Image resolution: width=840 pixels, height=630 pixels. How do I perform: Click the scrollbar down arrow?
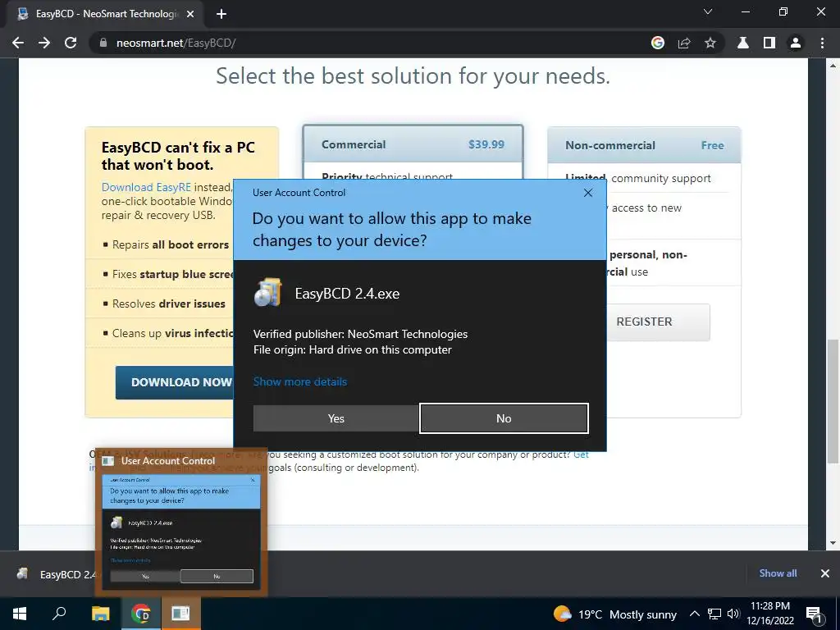(833, 543)
